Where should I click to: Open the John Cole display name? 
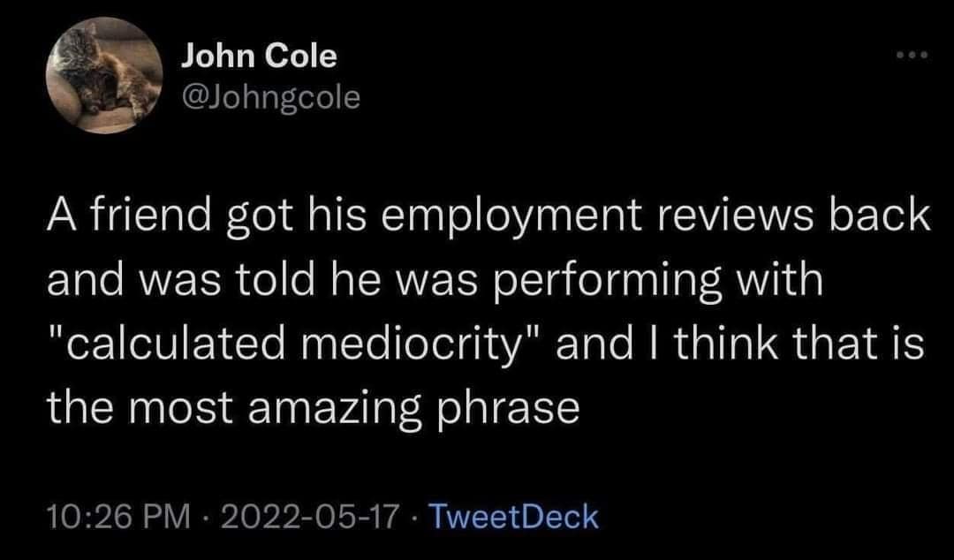pos(259,57)
